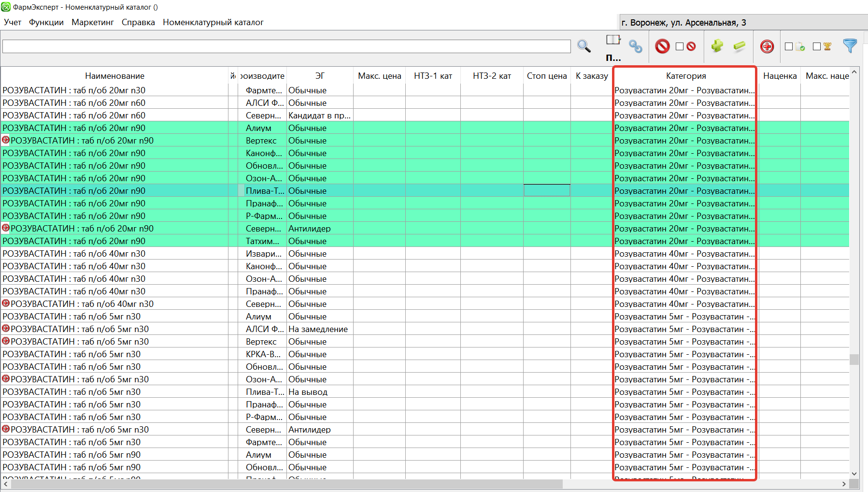The height and width of the screenshot is (492, 868).
Task: Open the Справка menu
Action: click(138, 22)
